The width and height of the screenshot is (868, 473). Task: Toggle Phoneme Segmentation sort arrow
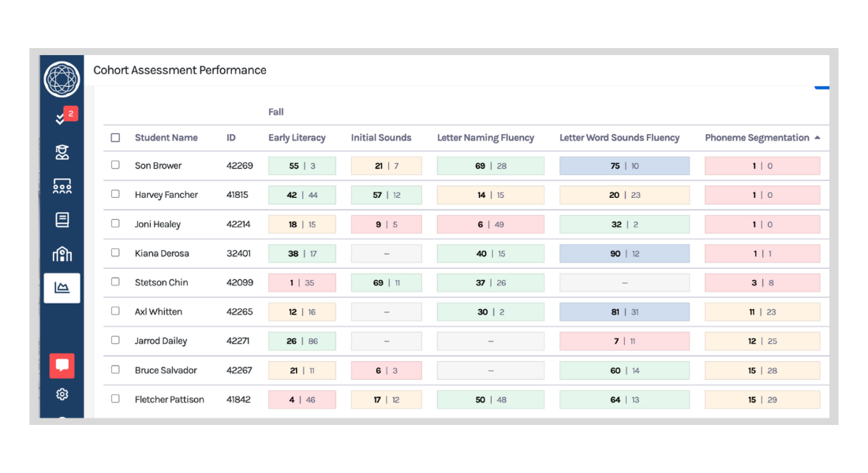[817, 138]
